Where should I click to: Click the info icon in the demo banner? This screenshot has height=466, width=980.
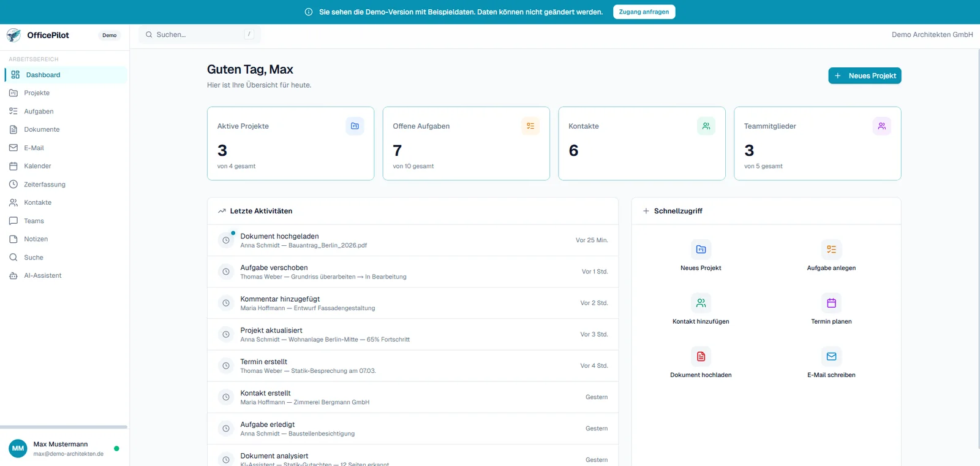309,12
